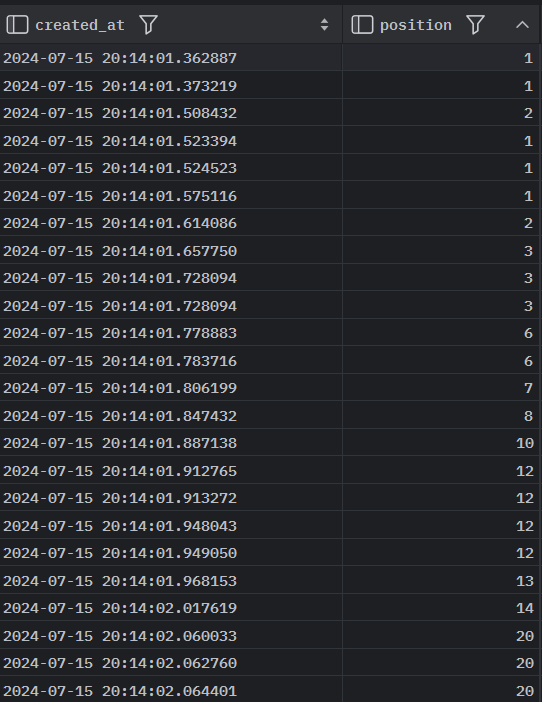
Task: Select cell 2024-07-15 20:14:02.060033
Action: [171, 636]
